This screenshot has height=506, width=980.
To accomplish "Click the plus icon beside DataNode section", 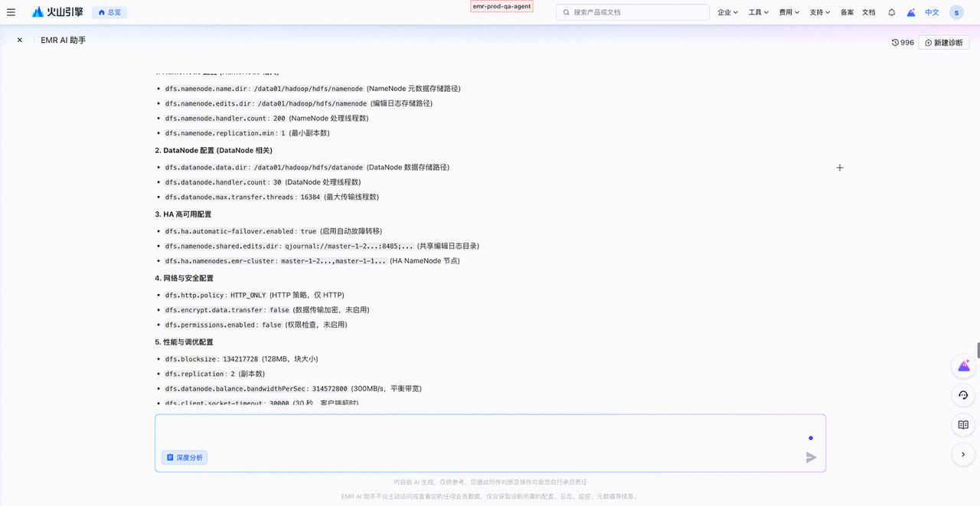I will [x=840, y=168].
